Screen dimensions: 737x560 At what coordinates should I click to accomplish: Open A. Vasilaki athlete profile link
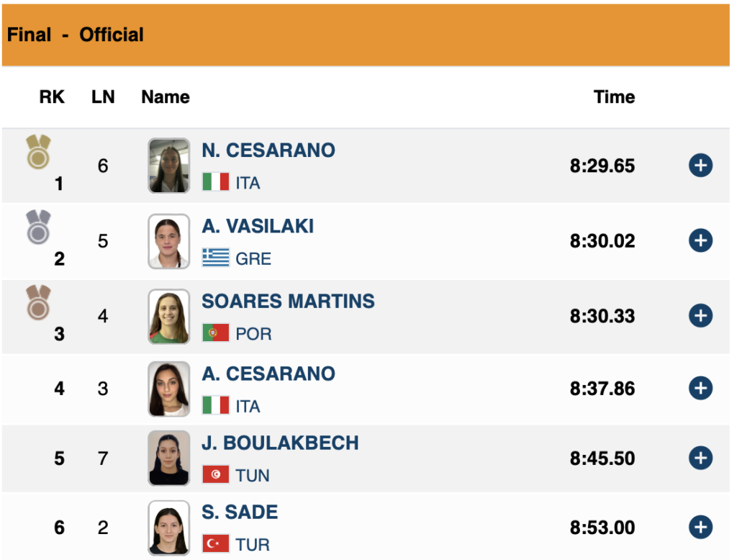click(258, 226)
